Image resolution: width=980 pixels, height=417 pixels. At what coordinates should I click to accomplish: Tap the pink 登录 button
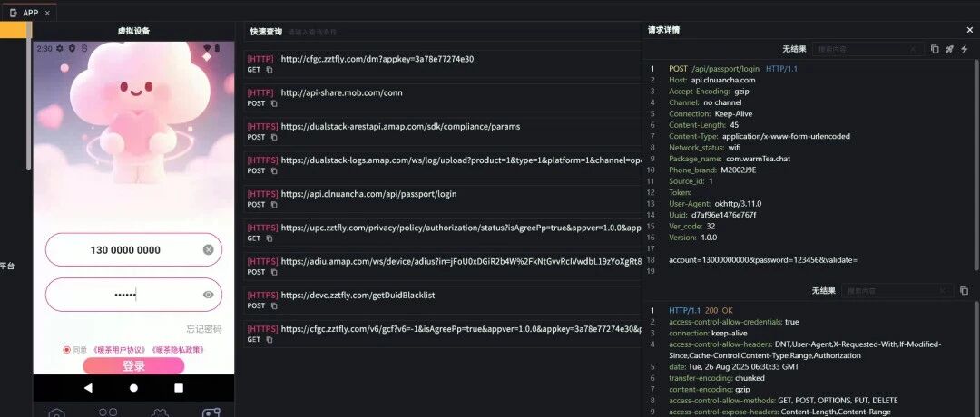click(133, 366)
